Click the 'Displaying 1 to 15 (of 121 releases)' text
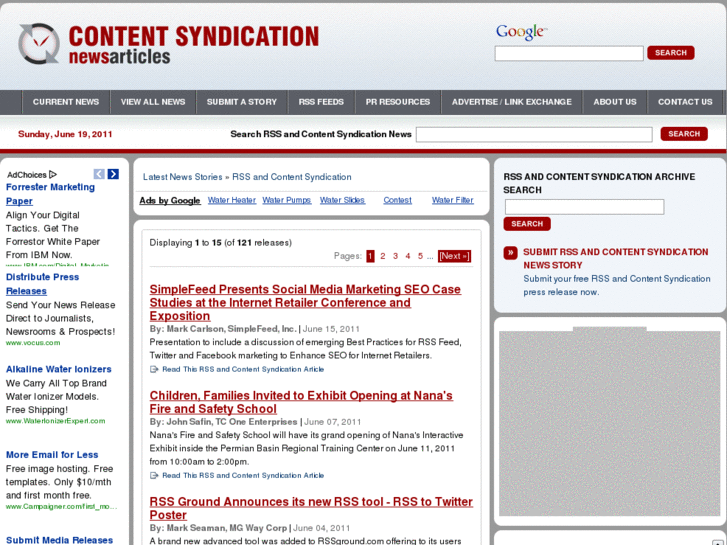 tap(220, 243)
